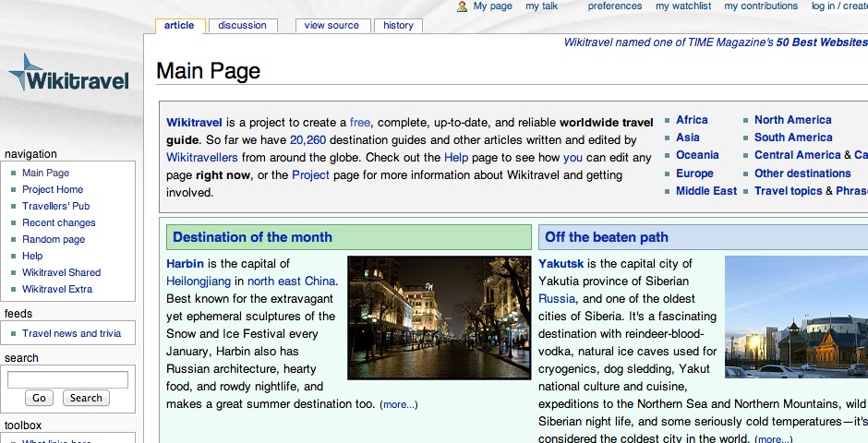Viewport: 868px width, 443px height.
Task: Click the Main Page title heading
Action: pyautogui.click(x=208, y=71)
